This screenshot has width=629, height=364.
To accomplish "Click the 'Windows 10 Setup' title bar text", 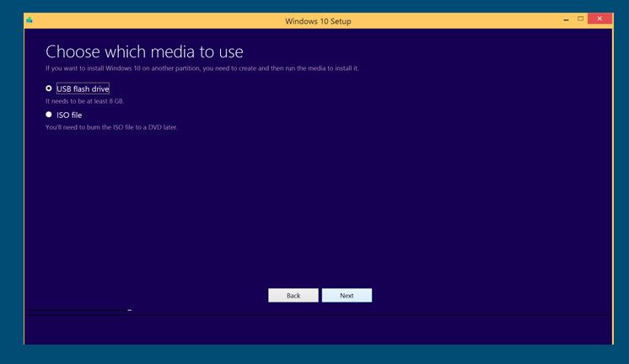I will (x=318, y=21).
